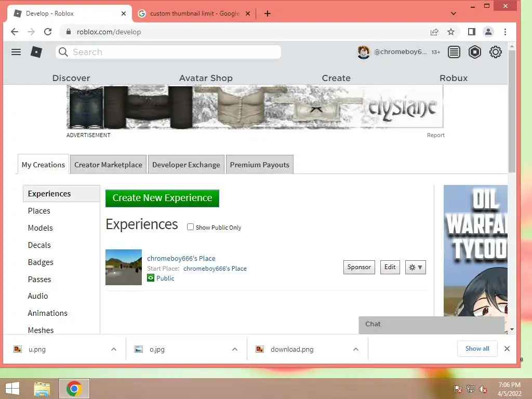
Task: Select Models in the sidebar
Action: pyautogui.click(x=41, y=228)
